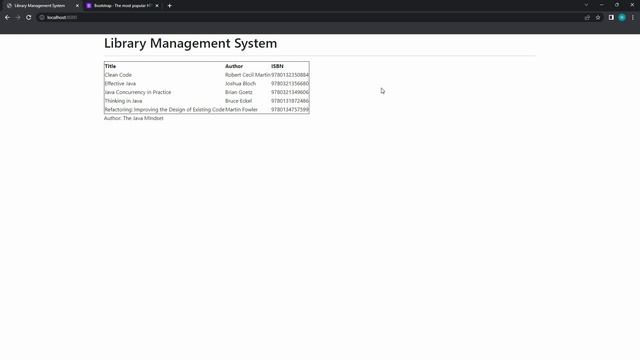Share this page icon in address bar
Viewport: 640px width, 360px height.
point(587,18)
